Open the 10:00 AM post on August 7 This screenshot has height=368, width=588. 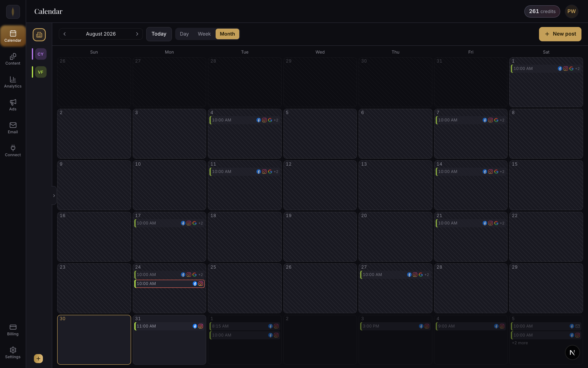tap(471, 120)
